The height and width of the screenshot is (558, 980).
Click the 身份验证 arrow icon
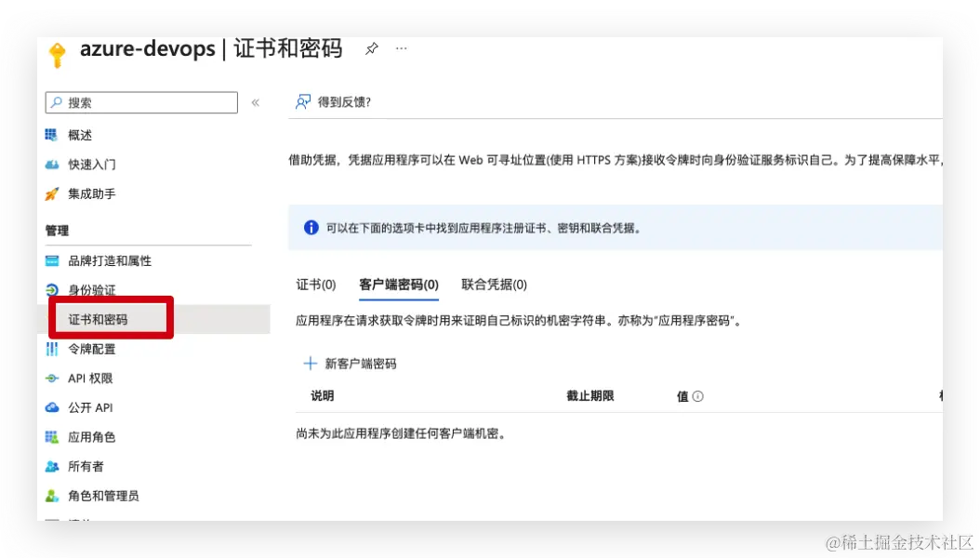click(52, 290)
